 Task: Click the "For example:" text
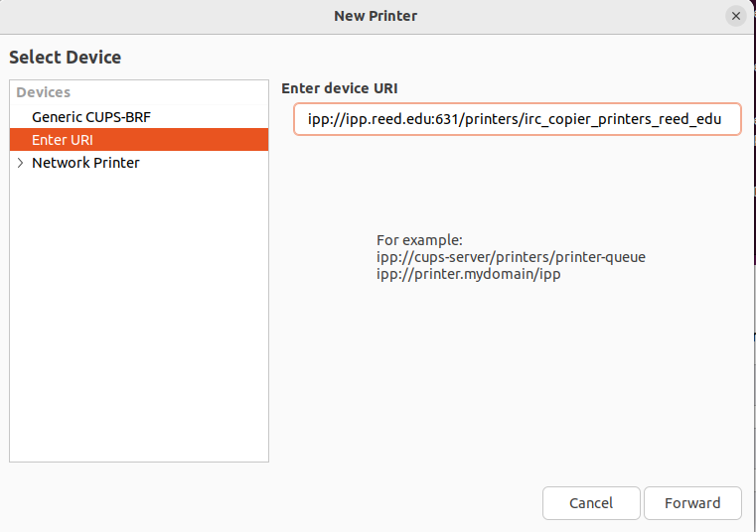(419, 240)
